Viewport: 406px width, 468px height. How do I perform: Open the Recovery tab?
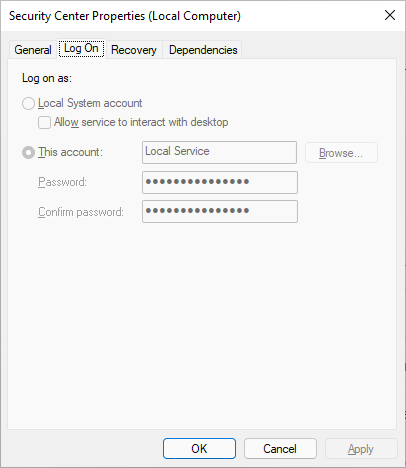pyautogui.click(x=134, y=50)
